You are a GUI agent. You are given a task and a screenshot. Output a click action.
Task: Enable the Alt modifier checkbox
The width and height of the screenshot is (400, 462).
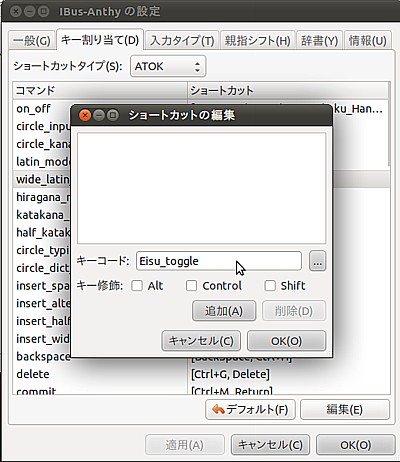click(137, 286)
